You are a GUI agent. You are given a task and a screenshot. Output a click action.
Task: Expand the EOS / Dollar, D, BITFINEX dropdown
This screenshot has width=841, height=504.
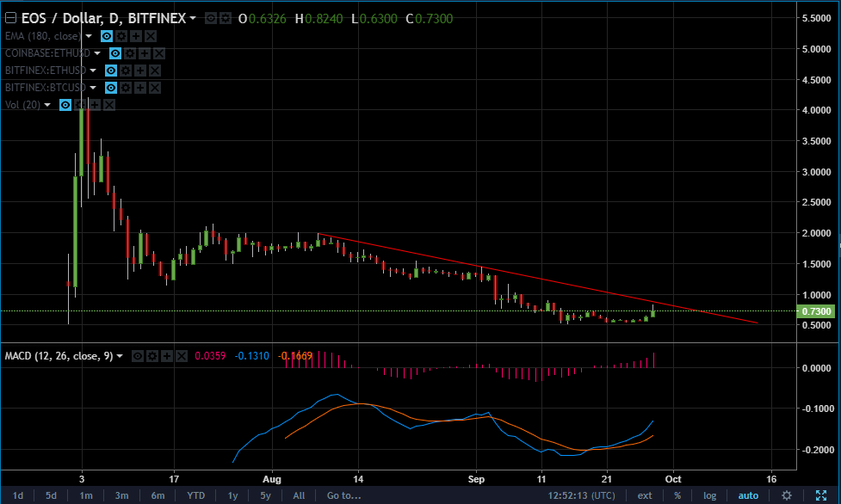(x=193, y=18)
